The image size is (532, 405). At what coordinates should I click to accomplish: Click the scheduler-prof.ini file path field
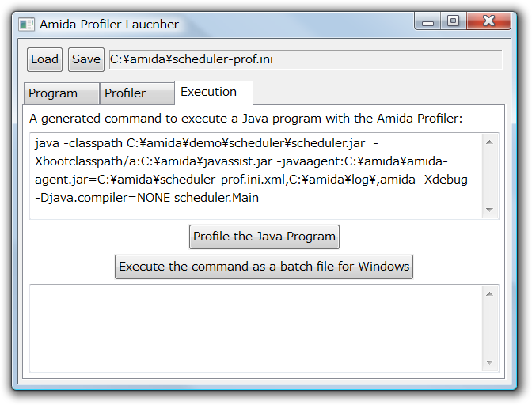click(305, 59)
